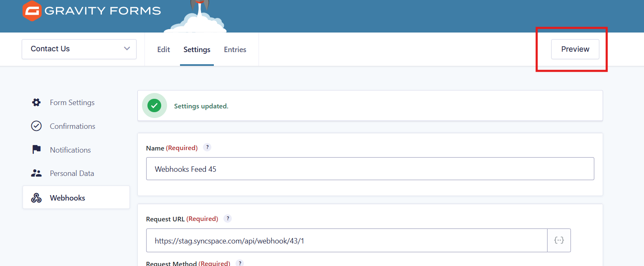This screenshot has width=644, height=266.
Task: Click the rocket cloud illustration in header
Action: click(195, 21)
